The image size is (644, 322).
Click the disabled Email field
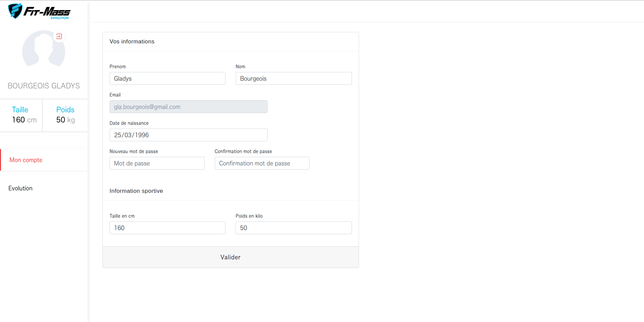pyautogui.click(x=188, y=107)
